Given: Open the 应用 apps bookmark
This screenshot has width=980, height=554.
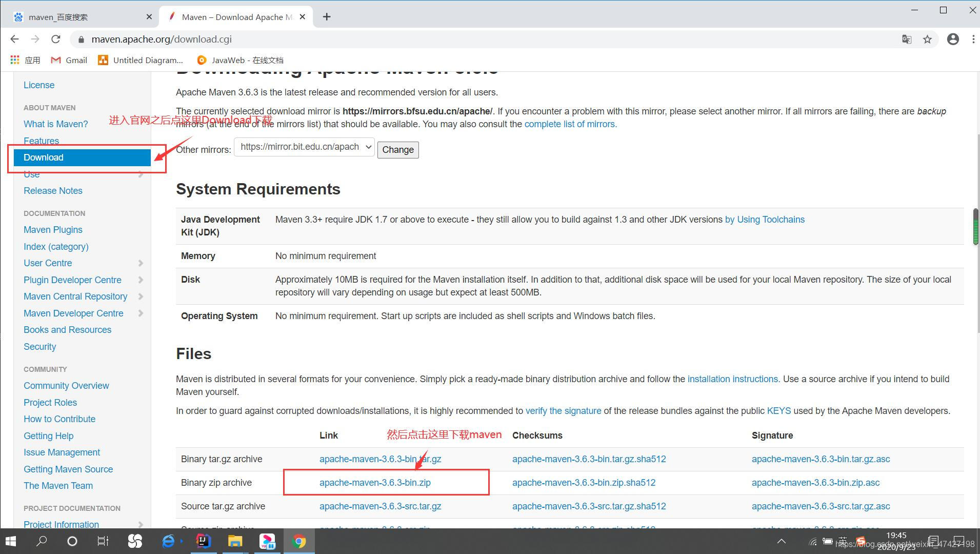Looking at the screenshot, I should tap(25, 60).
